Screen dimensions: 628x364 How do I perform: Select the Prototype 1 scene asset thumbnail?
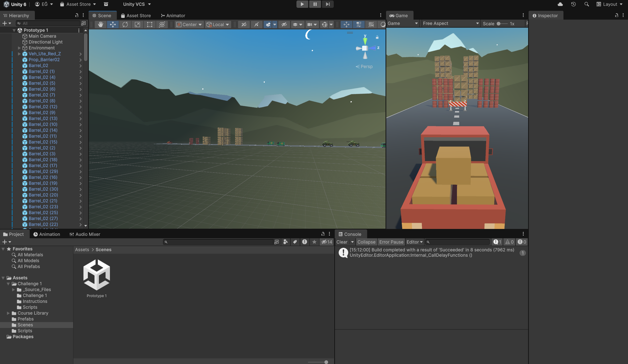[97, 275]
